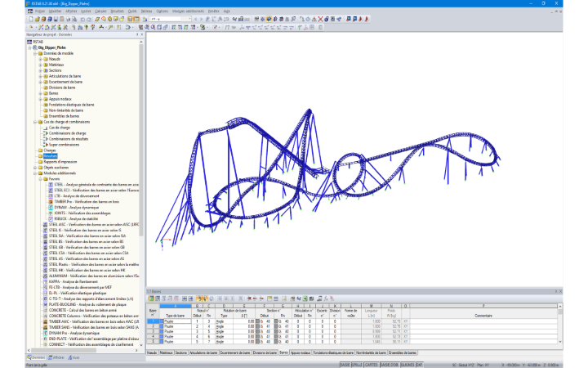Toggle the CARTES status bar button
Viewport: 588px width, 368px height.
click(372, 365)
